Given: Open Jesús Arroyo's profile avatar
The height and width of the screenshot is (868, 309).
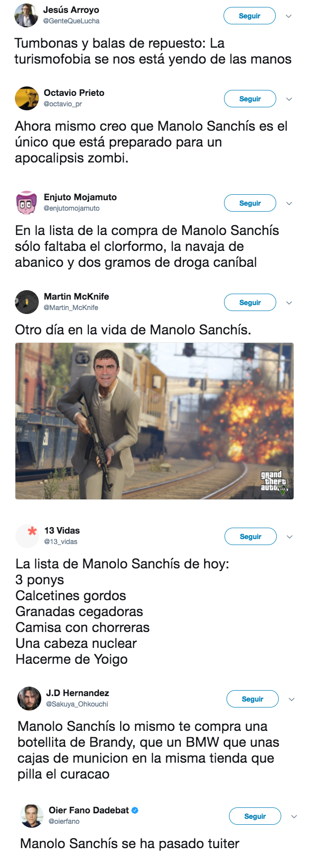Looking at the screenshot, I should (x=26, y=15).
